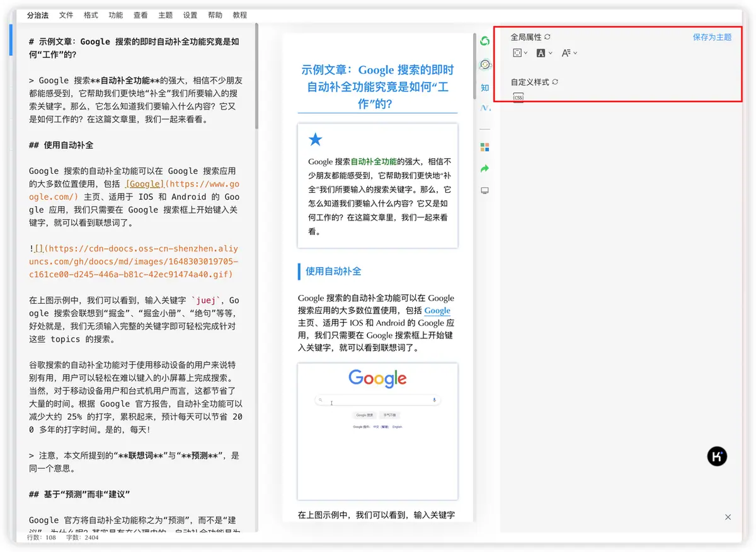Click the blue Google link in preview
The image size is (756, 552).
(437, 311)
